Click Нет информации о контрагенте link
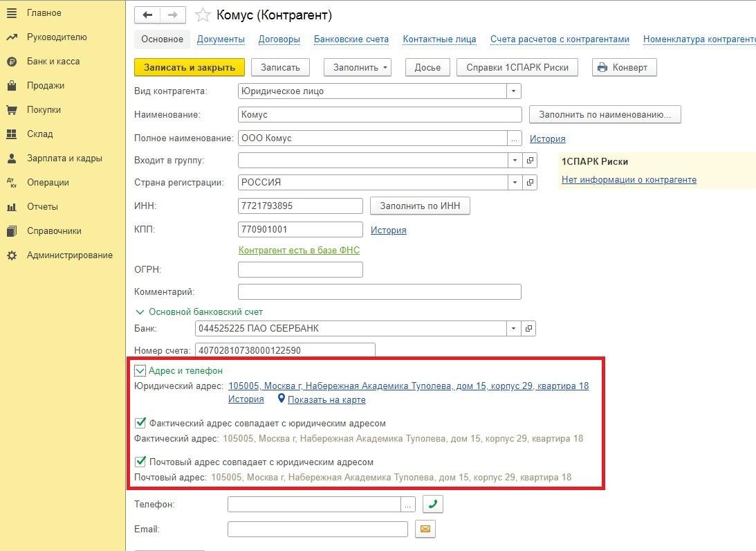The height and width of the screenshot is (551, 756). [629, 180]
